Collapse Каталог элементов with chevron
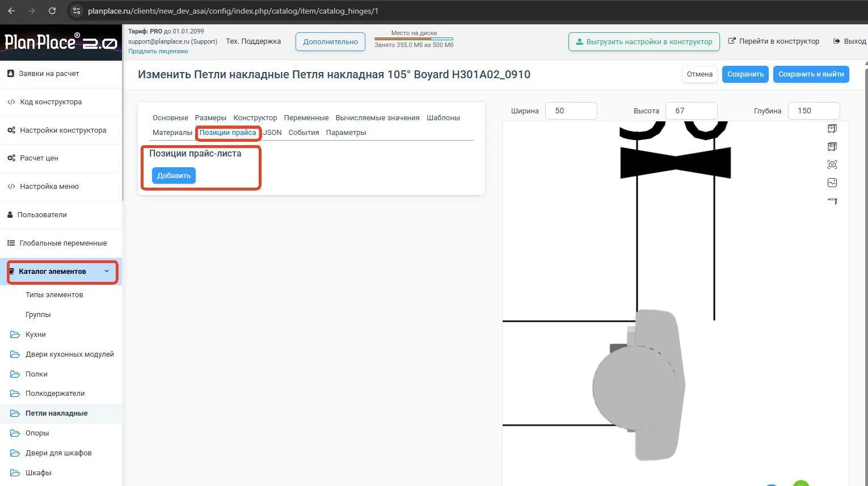The image size is (868, 486). (x=107, y=271)
